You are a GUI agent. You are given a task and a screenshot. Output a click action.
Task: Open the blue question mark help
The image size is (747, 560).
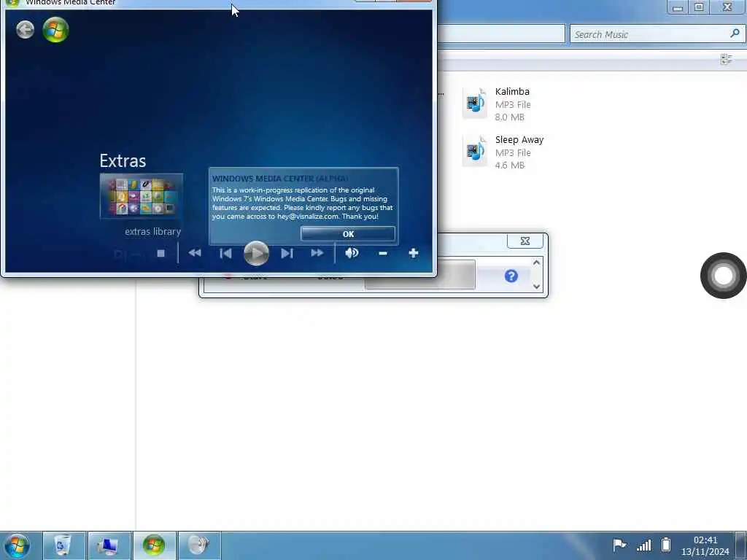[511, 276]
